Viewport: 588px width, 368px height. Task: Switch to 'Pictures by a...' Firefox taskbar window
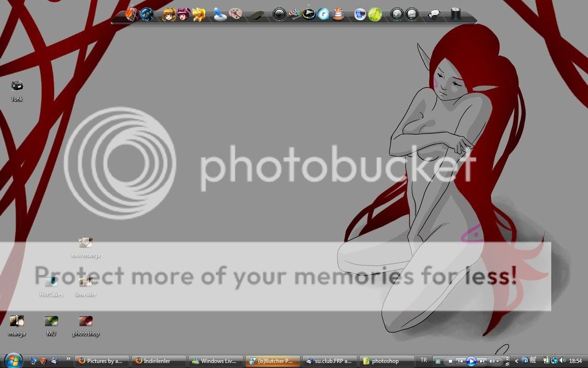pos(102,361)
